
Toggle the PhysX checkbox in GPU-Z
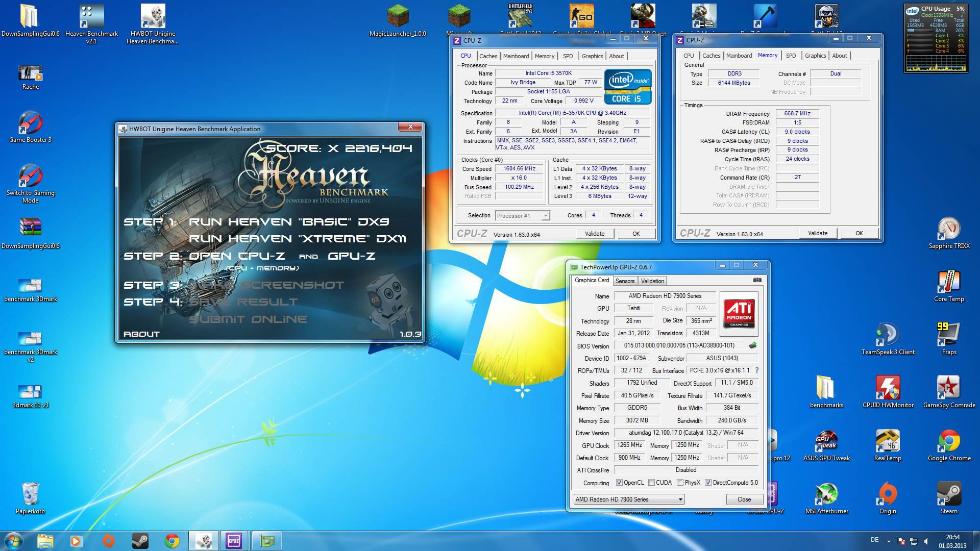(680, 483)
